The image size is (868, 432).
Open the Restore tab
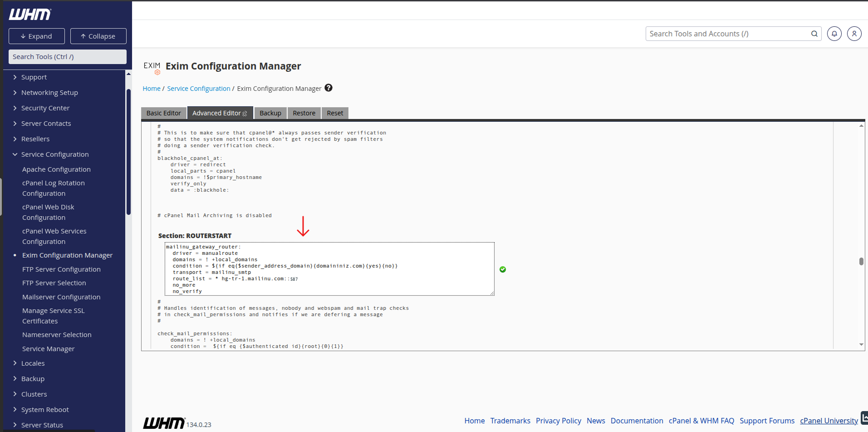pos(304,113)
